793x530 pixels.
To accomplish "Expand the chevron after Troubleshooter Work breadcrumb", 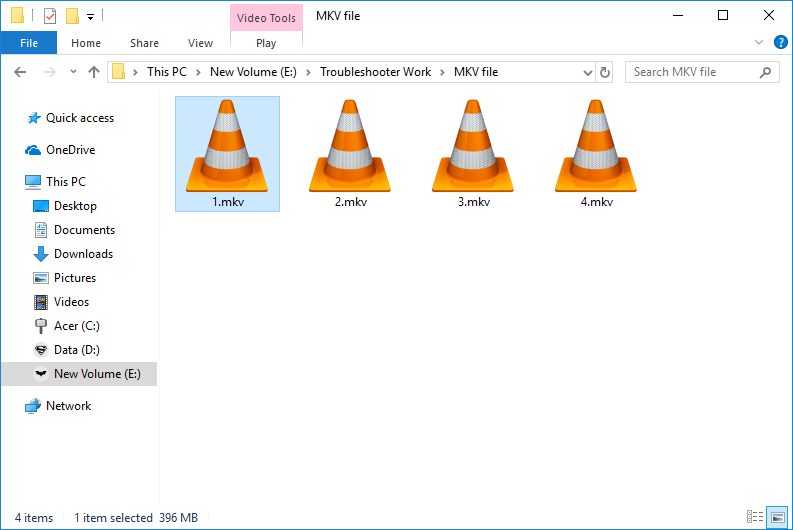I will click(x=443, y=72).
